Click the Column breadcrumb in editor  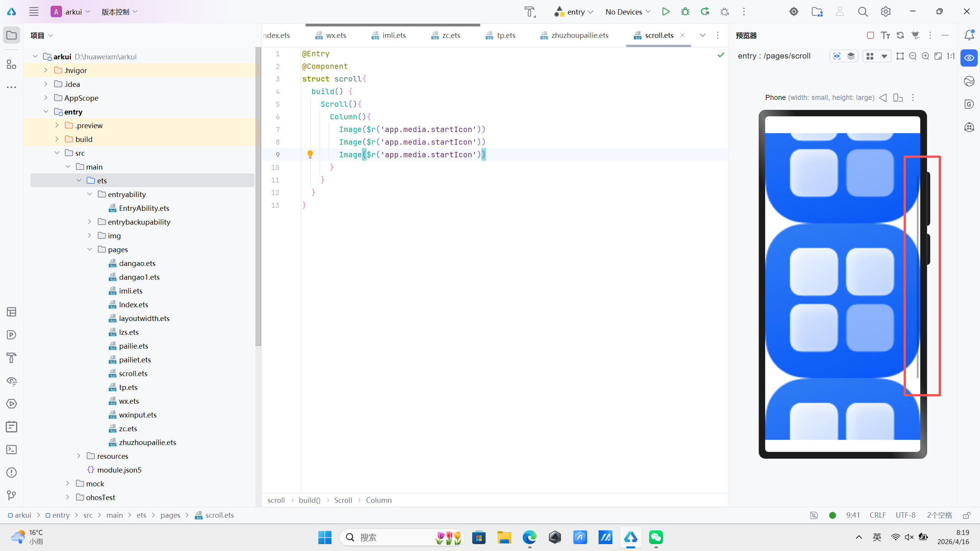[x=378, y=500]
